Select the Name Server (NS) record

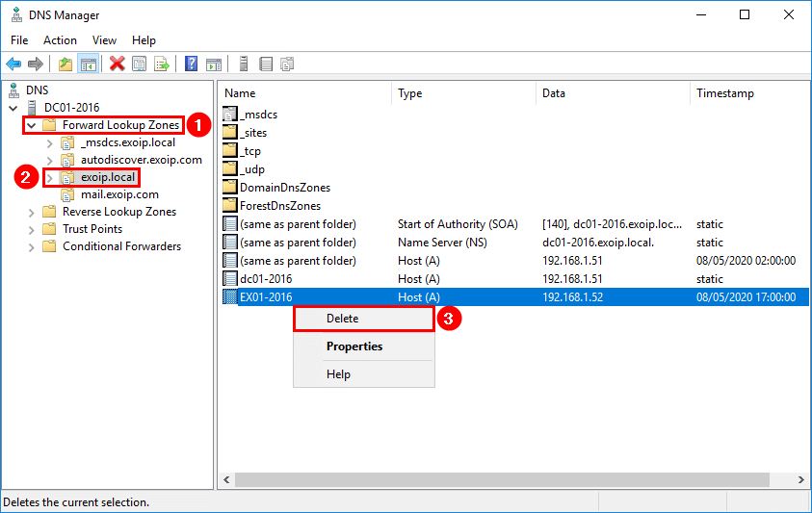pyautogui.click(x=515, y=243)
